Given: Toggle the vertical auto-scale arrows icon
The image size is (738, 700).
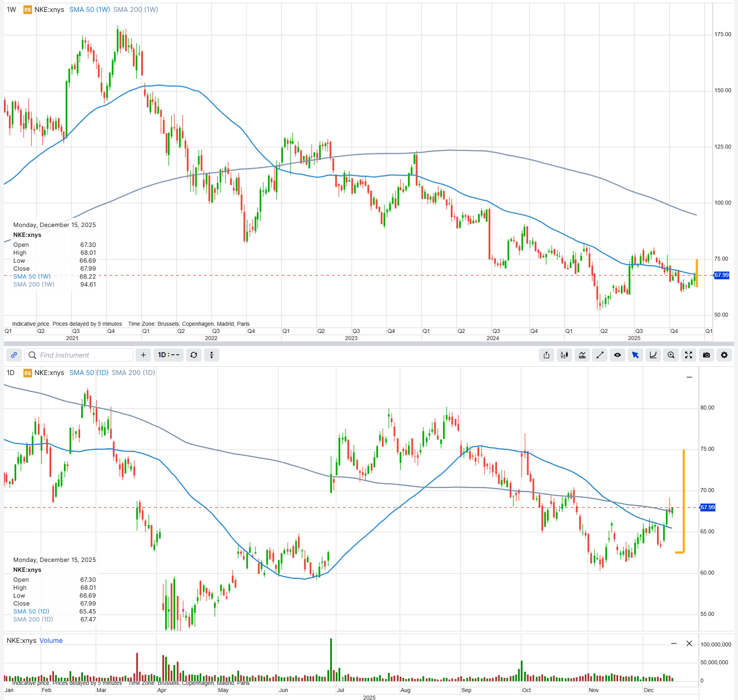Looking at the screenshot, I should point(211,355).
